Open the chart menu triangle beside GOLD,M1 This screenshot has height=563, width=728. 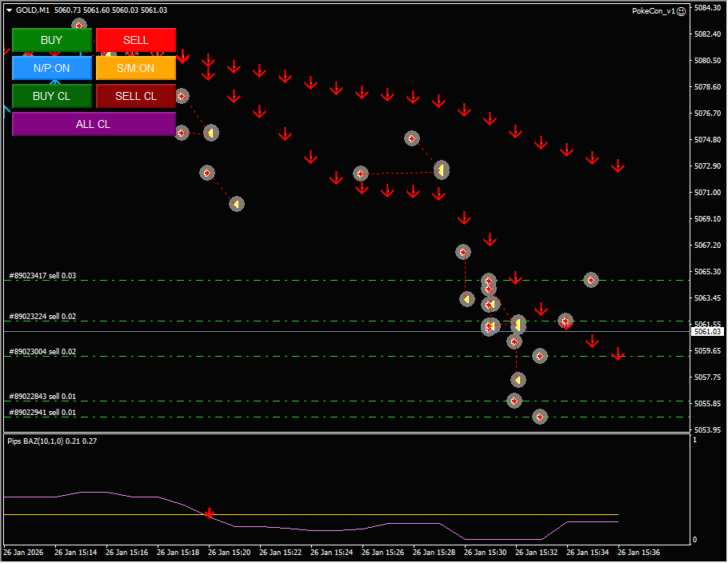pyautogui.click(x=9, y=10)
